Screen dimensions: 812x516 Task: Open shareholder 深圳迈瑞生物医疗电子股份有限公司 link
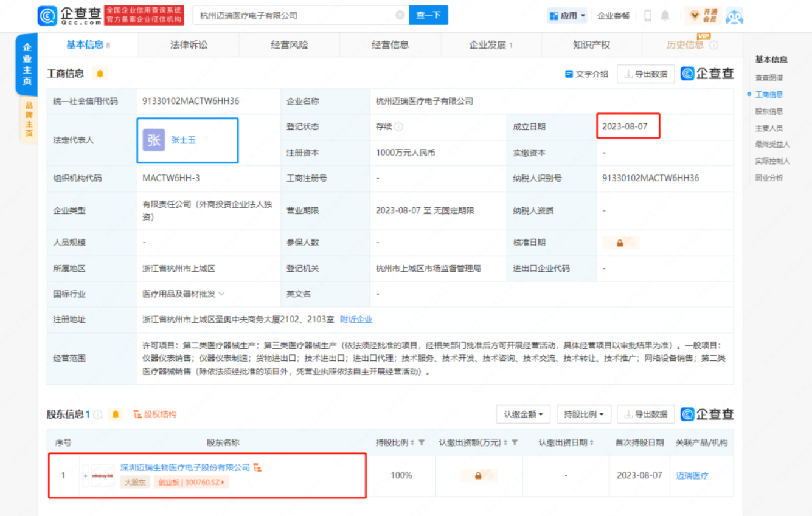pyautogui.click(x=186, y=467)
